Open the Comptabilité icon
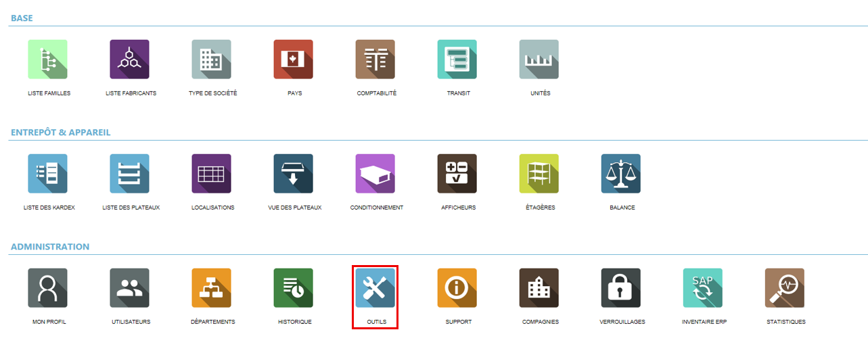 (375, 60)
